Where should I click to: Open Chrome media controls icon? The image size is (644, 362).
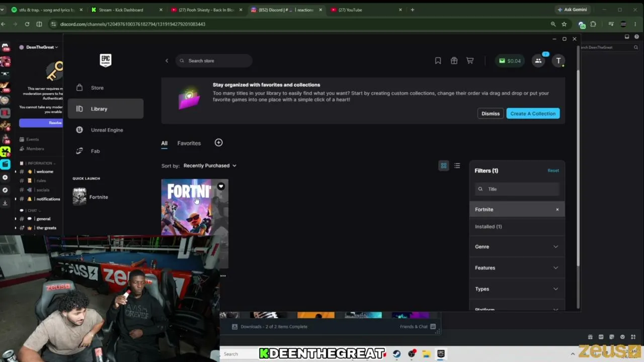click(611, 24)
